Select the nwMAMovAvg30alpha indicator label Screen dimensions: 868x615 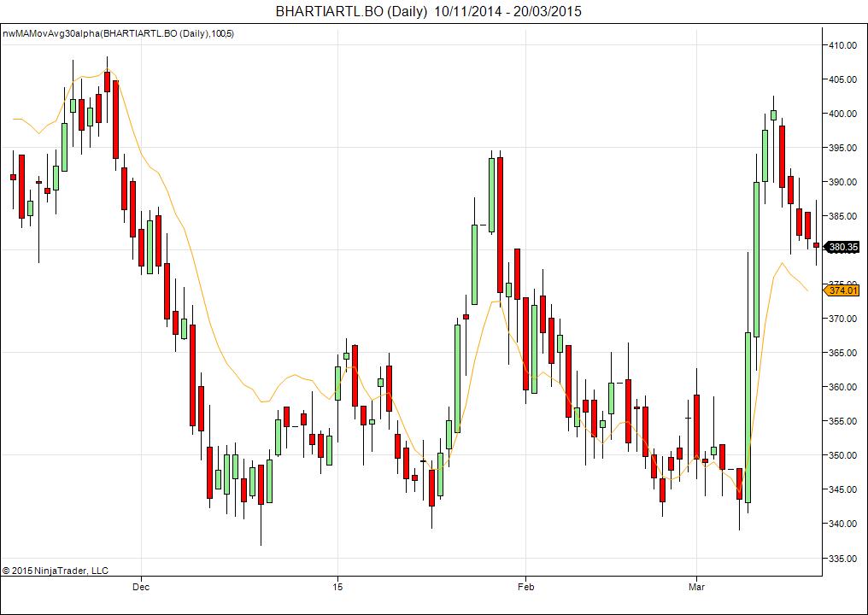pyautogui.click(x=119, y=34)
